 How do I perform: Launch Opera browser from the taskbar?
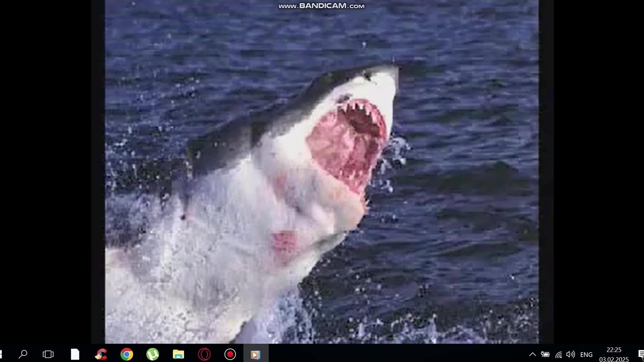[204, 354]
